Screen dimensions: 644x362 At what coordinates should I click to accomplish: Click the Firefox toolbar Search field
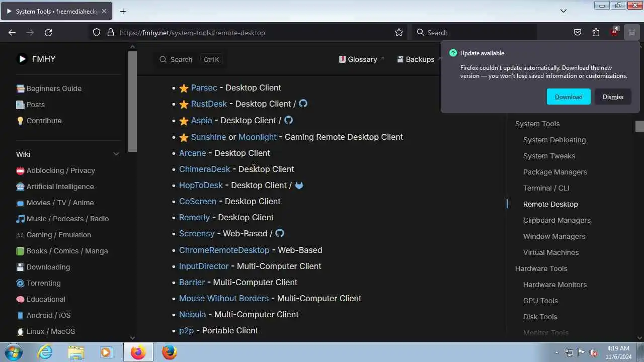tap(475, 33)
